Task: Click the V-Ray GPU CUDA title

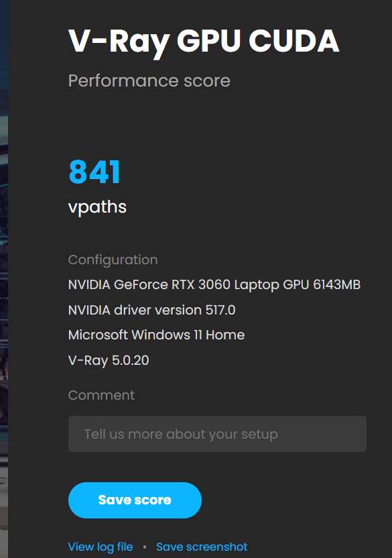Action: point(204,42)
